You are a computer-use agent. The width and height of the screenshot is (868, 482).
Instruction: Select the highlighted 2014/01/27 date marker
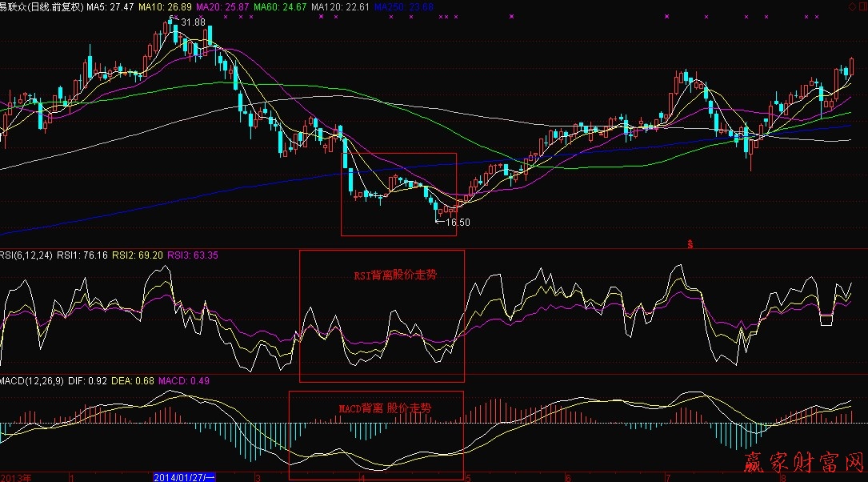[184, 477]
